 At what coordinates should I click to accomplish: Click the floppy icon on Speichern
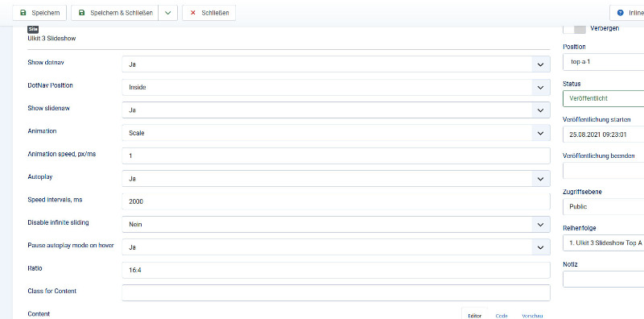(x=23, y=13)
